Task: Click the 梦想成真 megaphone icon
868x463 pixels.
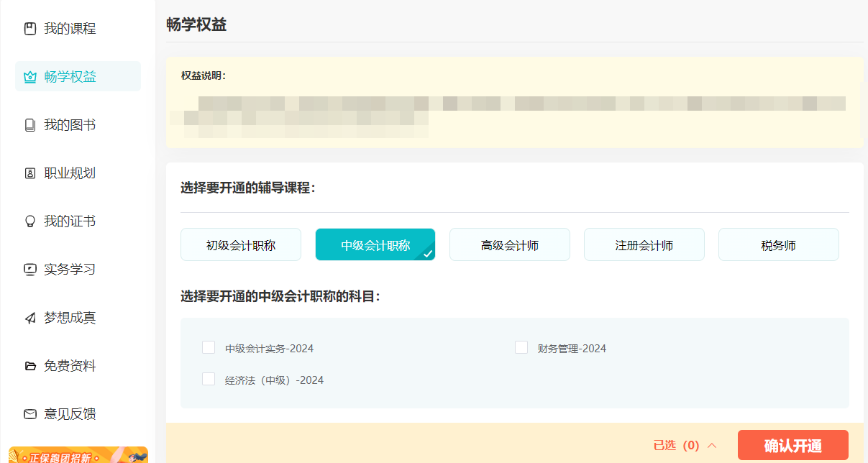Action: (29, 317)
